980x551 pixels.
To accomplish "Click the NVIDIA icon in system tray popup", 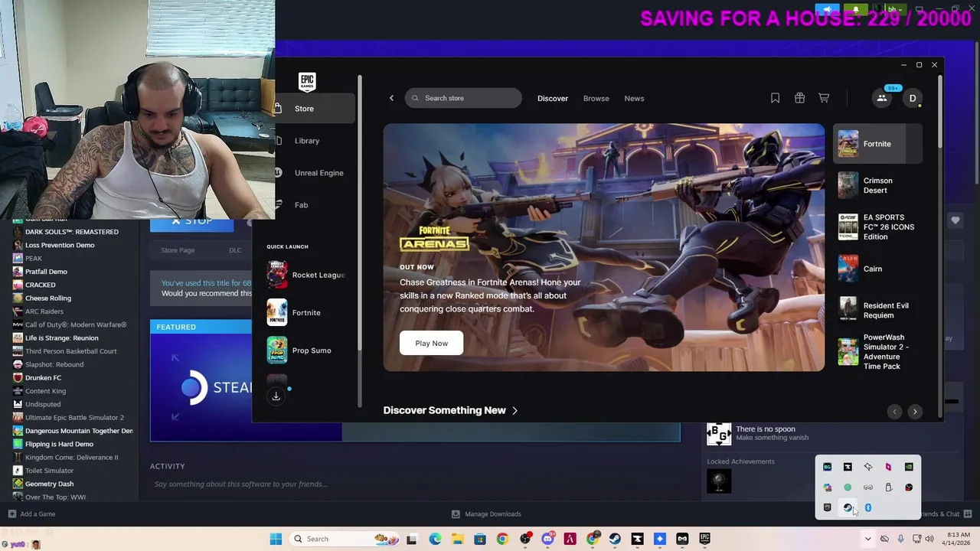I will (x=909, y=467).
